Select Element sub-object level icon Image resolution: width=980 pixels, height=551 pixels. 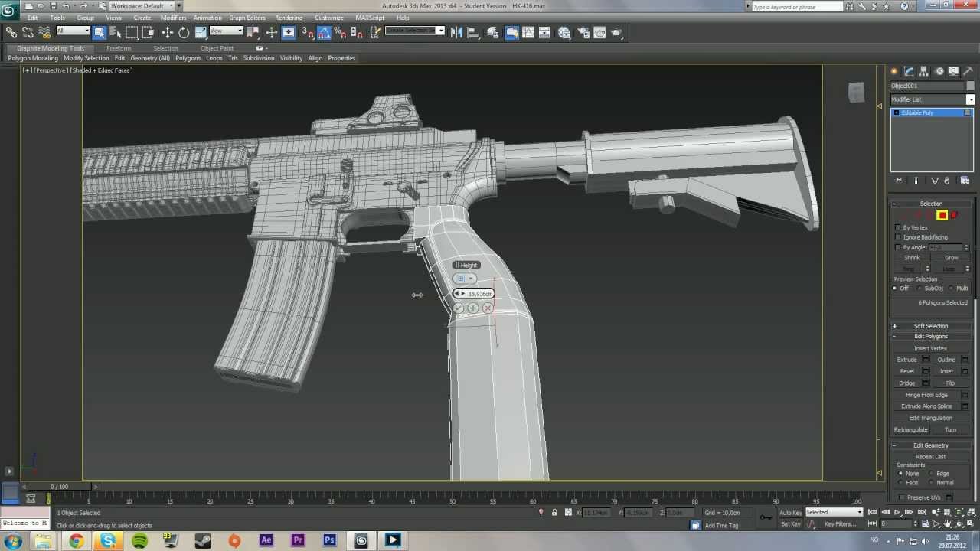tap(954, 215)
